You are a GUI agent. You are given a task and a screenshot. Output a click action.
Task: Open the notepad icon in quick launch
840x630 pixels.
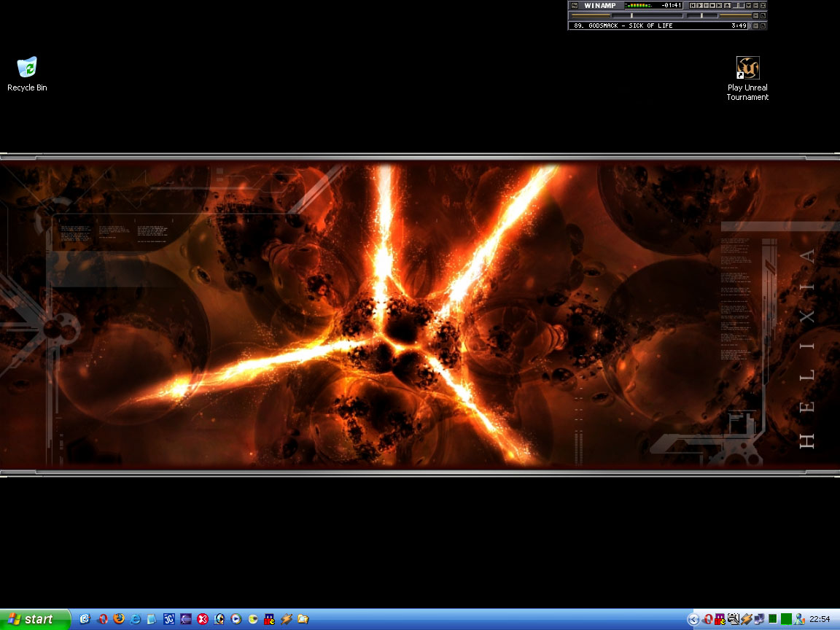152,619
